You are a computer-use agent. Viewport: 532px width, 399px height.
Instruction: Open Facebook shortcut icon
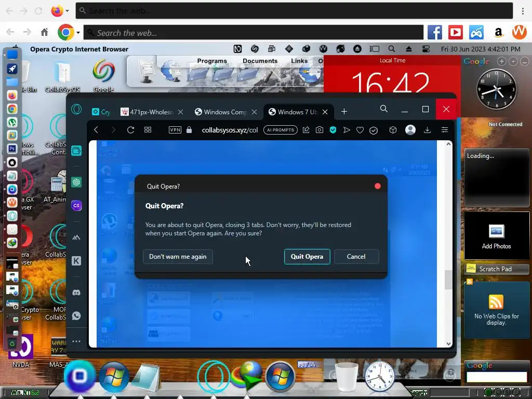435,33
